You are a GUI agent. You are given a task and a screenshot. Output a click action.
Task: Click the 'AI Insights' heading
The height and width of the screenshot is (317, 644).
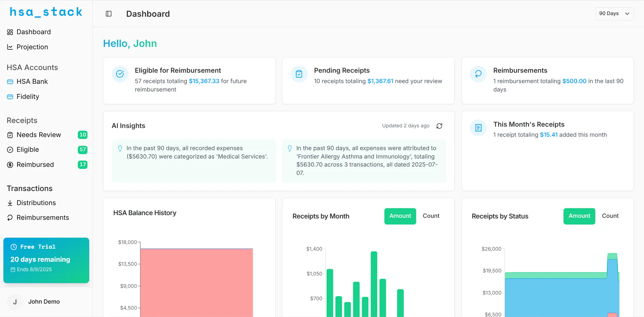(128, 126)
